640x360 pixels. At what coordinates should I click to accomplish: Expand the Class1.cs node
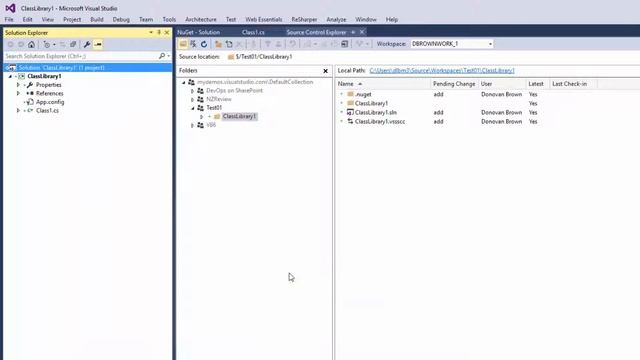(18, 111)
